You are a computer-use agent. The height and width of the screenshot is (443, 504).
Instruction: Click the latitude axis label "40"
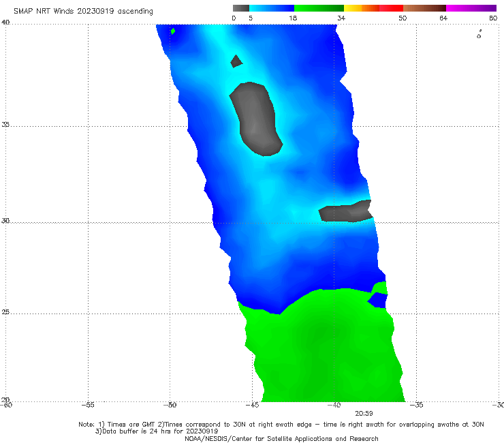5,22
